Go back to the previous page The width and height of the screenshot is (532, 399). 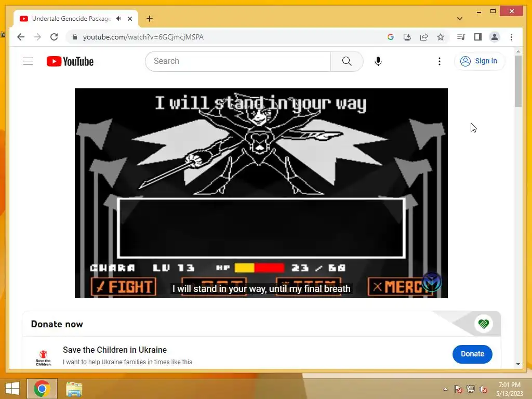21,37
